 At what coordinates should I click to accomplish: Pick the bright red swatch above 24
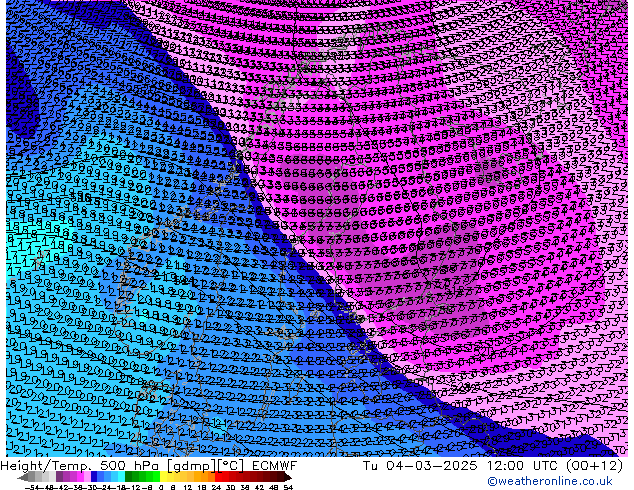pos(218,477)
